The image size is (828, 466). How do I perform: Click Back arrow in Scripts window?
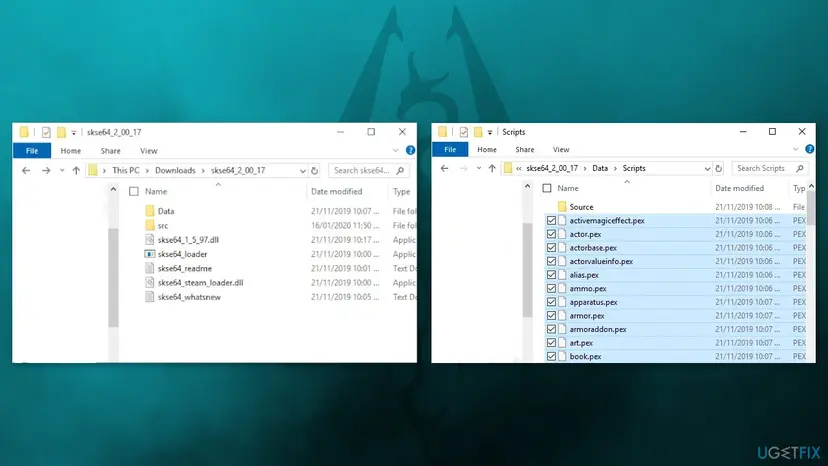(445, 169)
